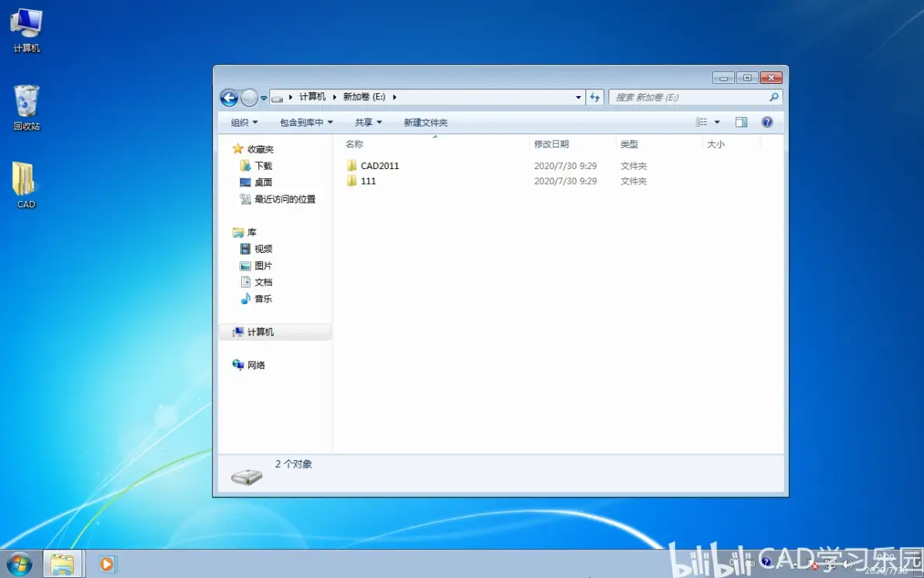Image resolution: width=924 pixels, height=578 pixels.
Task: Click the Forward navigation arrow
Action: tap(250, 97)
